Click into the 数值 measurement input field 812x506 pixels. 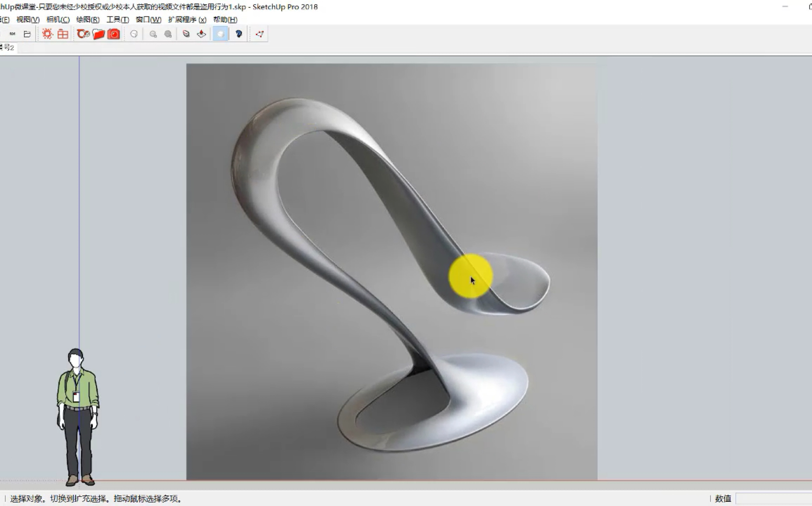pos(773,499)
